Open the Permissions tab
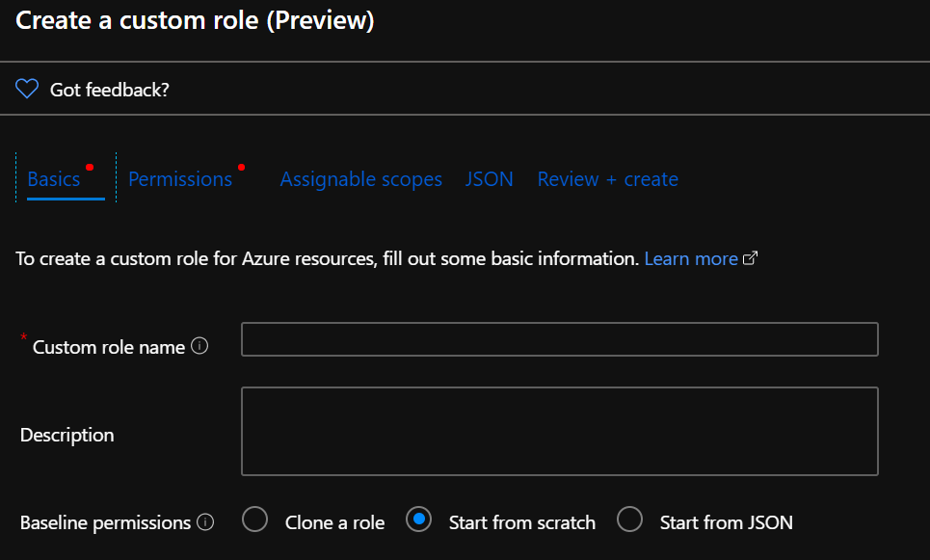This screenshot has width=930, height=560. pos(180,179)
